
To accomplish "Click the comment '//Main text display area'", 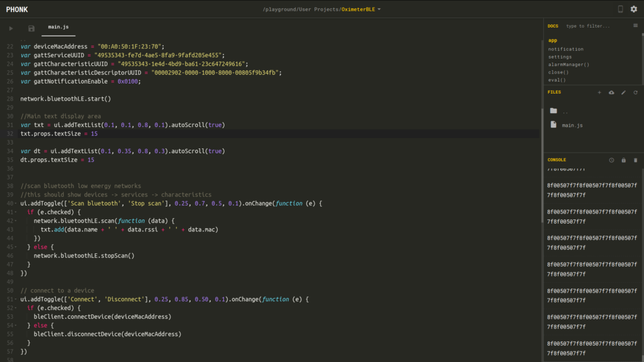I will (61, 116).
